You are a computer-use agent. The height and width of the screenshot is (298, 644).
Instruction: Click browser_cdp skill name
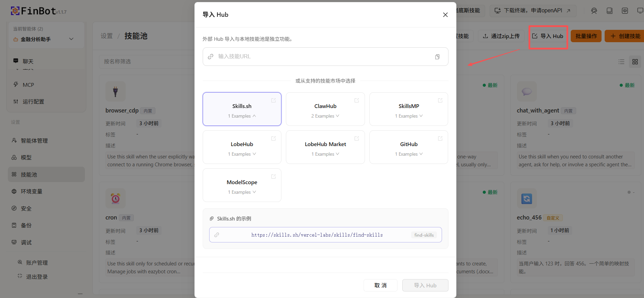(x=122, y=110)
